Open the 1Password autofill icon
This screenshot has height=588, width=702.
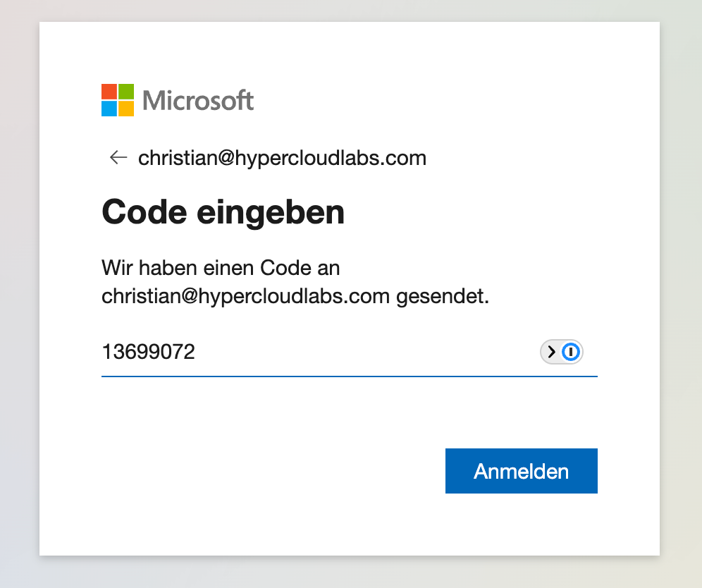tap(572, 352)
